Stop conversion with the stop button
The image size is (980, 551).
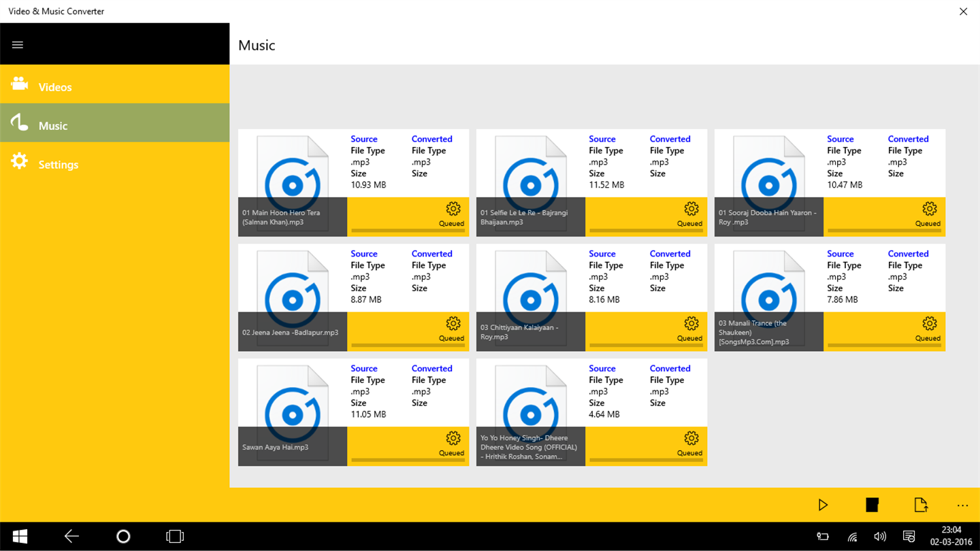(x=872, y=505)
